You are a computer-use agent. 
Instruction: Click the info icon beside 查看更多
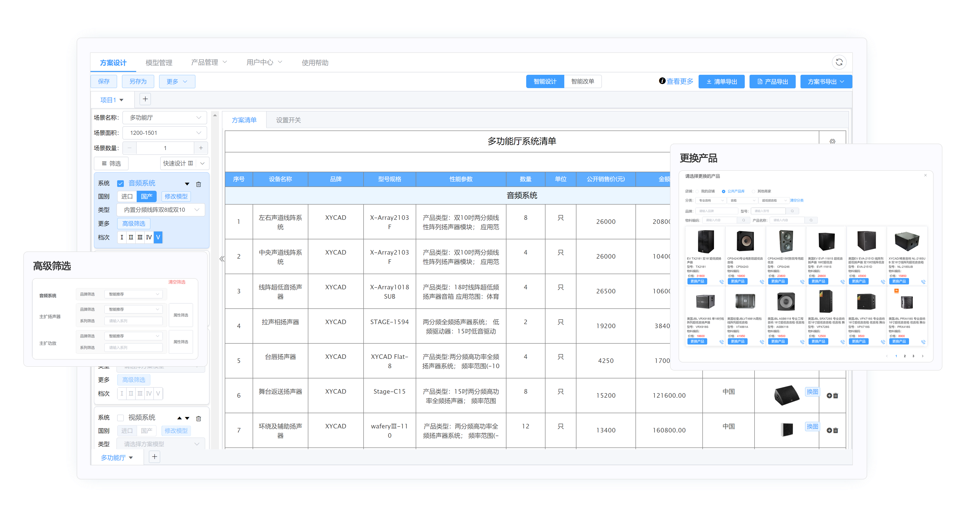coord(662,81)
